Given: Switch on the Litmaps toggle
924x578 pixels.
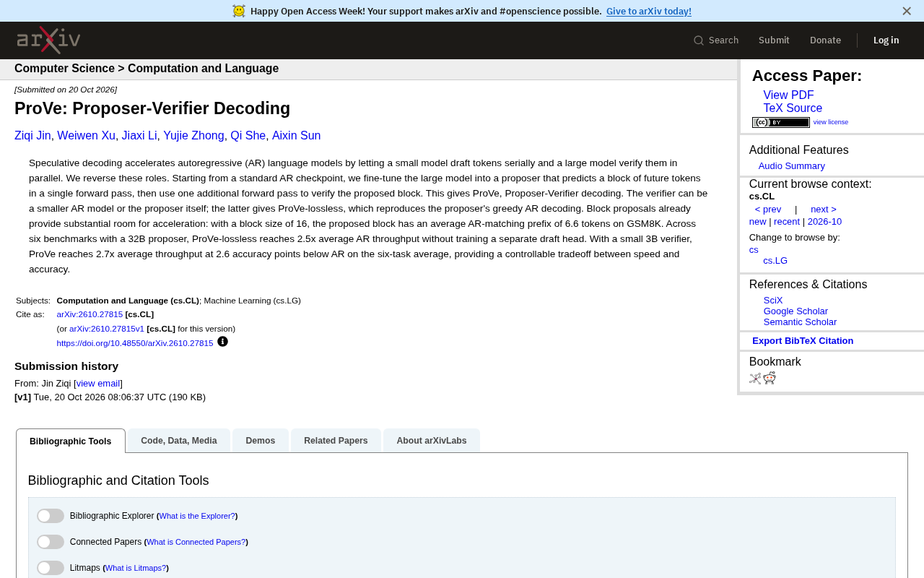Looking at the screenshot, I should coord(51,568).
